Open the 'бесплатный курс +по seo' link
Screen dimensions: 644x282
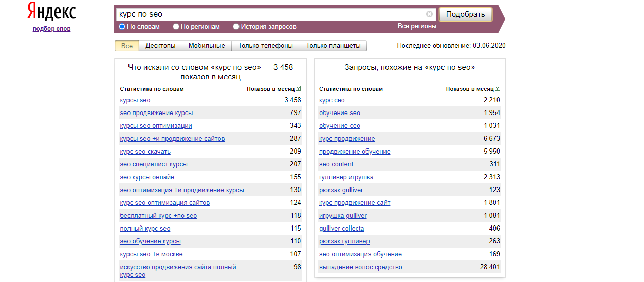(158, 216)
